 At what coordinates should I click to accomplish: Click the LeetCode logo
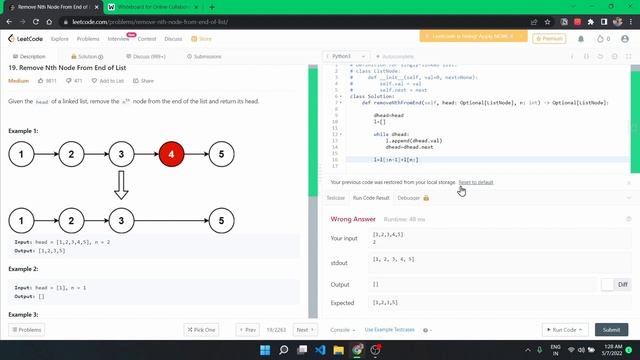point(25,39)
